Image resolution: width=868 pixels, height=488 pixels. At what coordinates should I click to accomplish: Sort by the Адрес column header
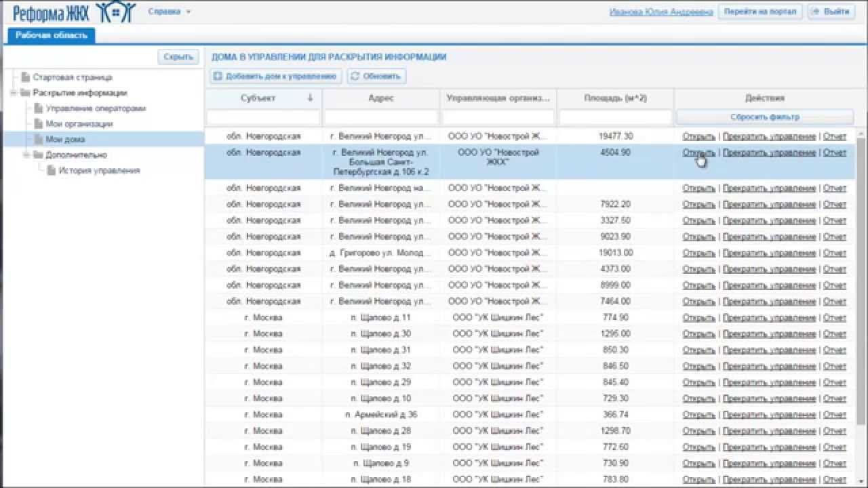(x=381, y=98)
